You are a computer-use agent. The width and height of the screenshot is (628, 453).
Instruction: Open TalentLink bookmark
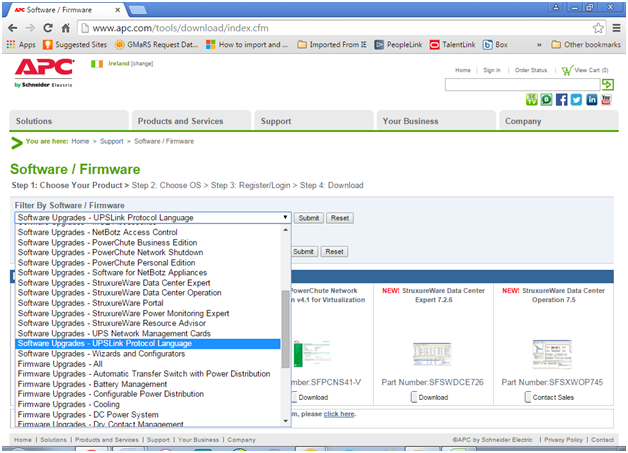point(453,44)
